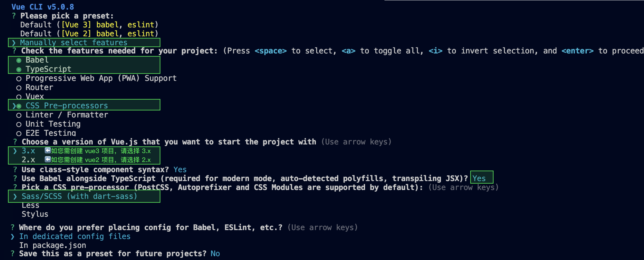The height and width of the screenshot is (260, 644).
Task: Click the selected circle beside CSS Pre-processors
Action: coord(19,106)
